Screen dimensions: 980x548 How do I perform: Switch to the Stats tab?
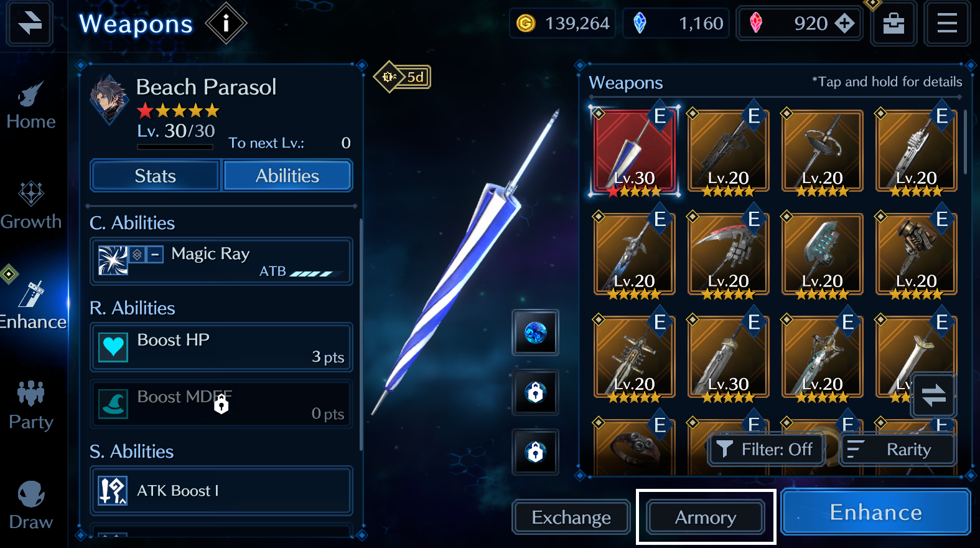point(155,176)
